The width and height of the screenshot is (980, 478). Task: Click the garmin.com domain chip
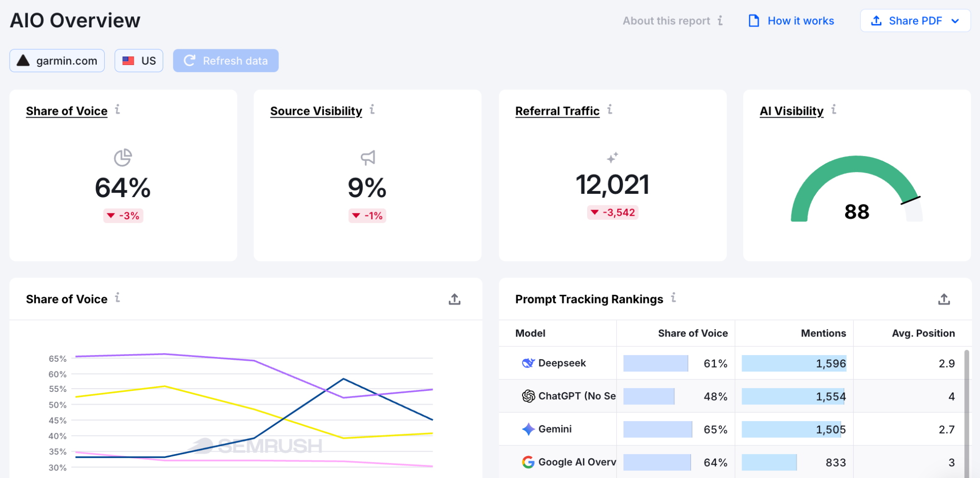(x=57, y=61)
